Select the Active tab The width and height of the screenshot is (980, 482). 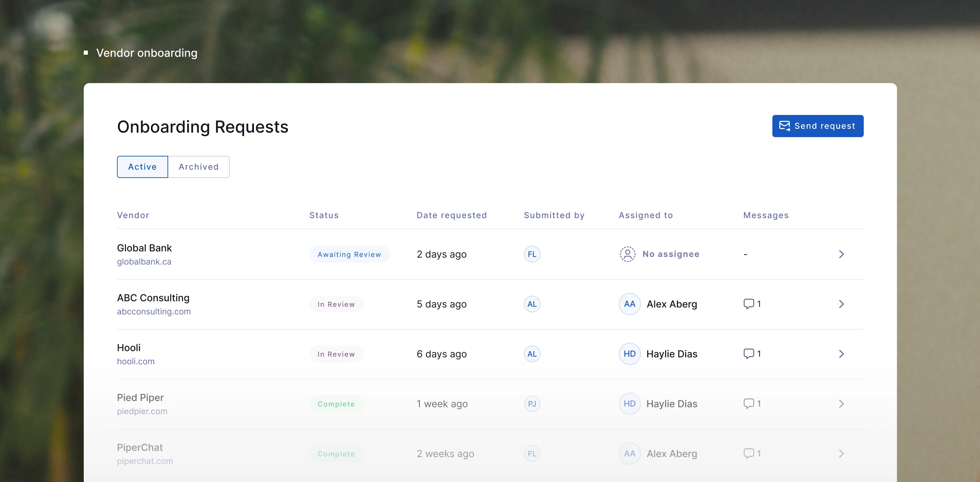pyautogui.click(x=142, y=167)
